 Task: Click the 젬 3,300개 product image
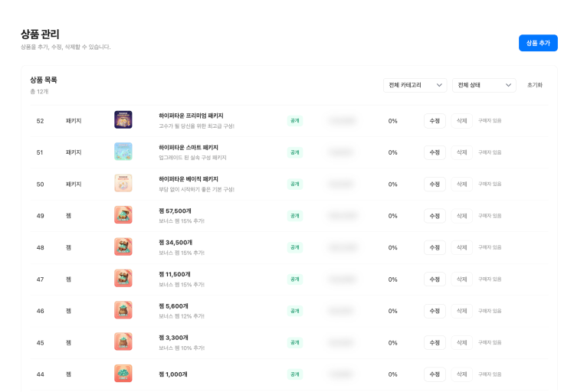pos(123,342)
